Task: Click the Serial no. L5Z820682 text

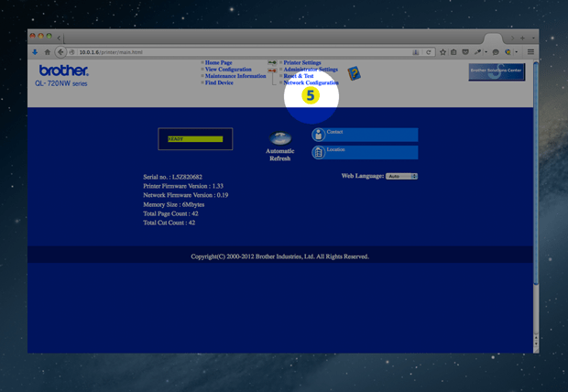Action: point(173,177)
